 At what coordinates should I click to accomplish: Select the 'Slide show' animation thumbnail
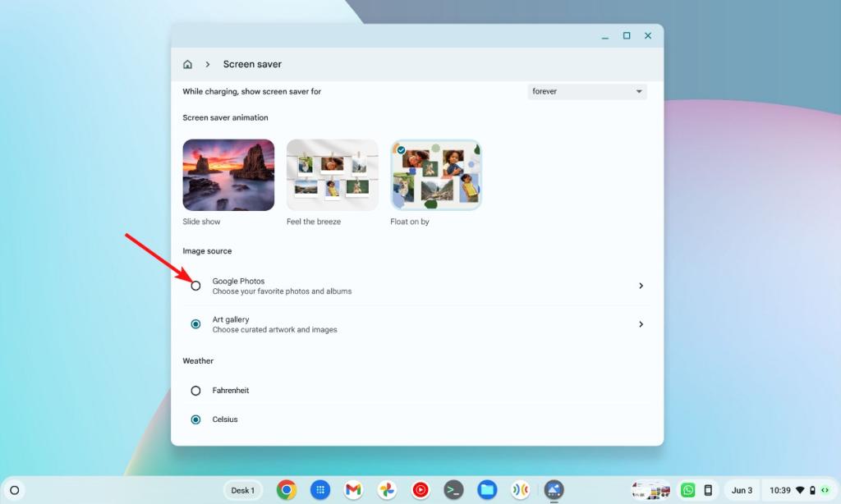click(228, 174)
